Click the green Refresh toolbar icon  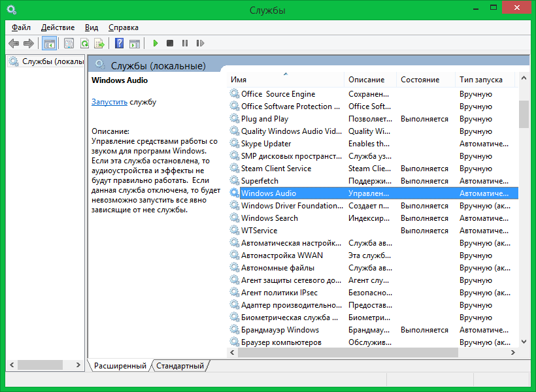(x=84, y=44)
